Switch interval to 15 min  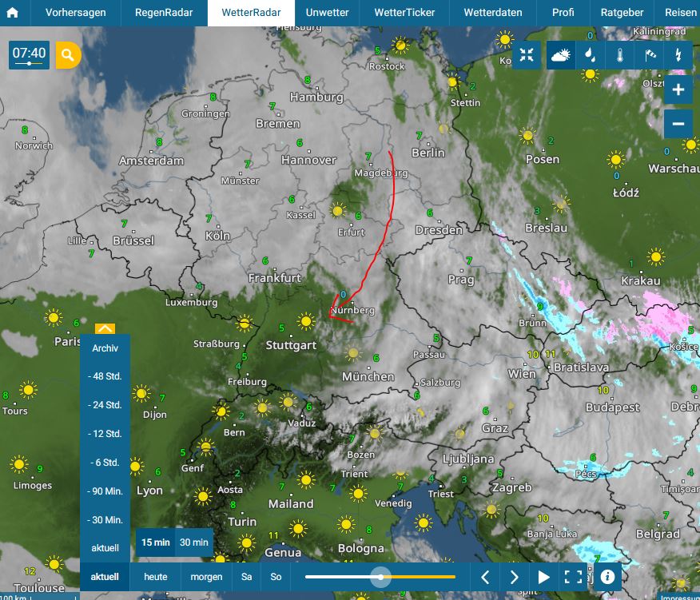point(156,542)
